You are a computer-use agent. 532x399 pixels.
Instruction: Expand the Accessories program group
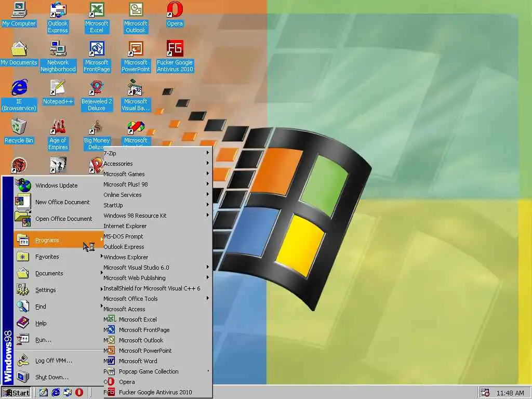pos(157,164)
